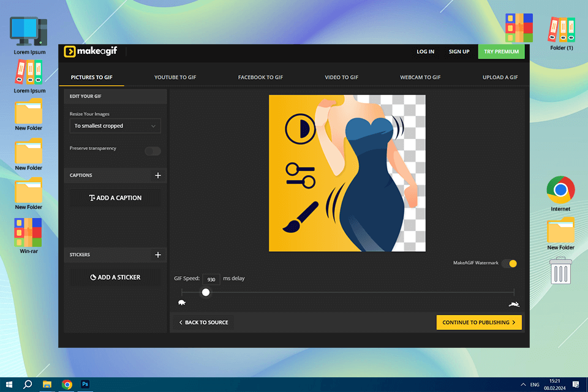Go to the Upload a GIF tab
Image resolution: width=588 pixels, height=392 pixels.
[x=500, y=77]
